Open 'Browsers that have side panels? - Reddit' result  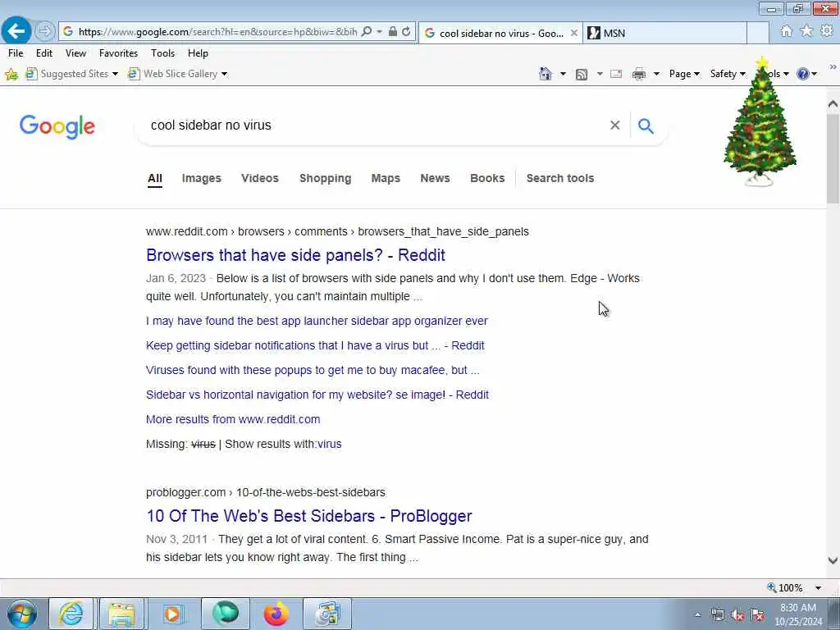coord(295,255)
